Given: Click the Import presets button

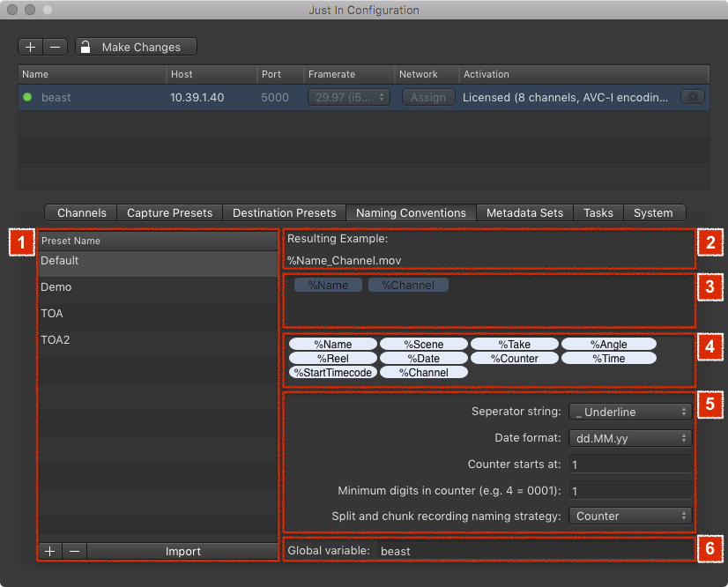Looking at the screenshot, I should pos(183,551).
